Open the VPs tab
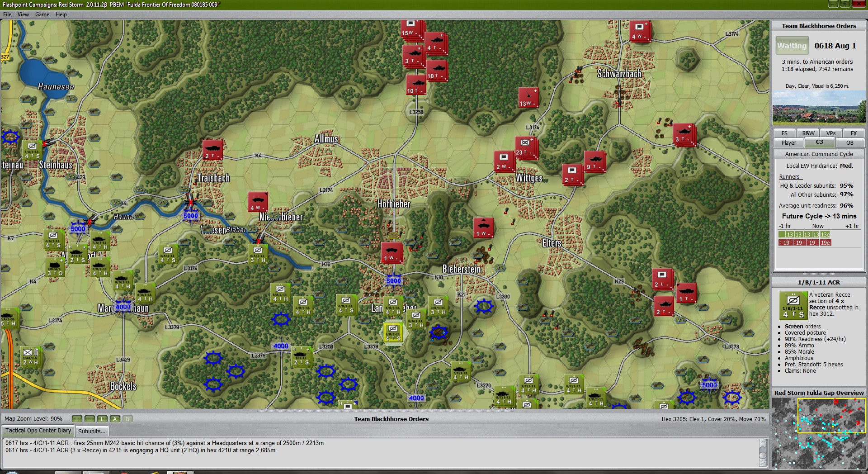Screen dimensions: 868x474 click(831, 133)
